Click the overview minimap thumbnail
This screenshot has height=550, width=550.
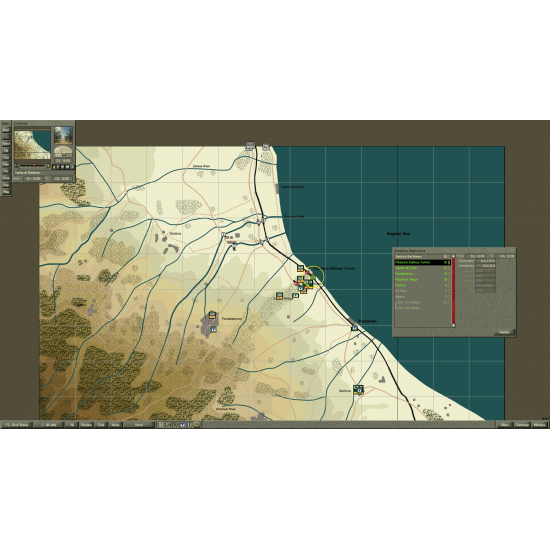[x=32, y=145]
